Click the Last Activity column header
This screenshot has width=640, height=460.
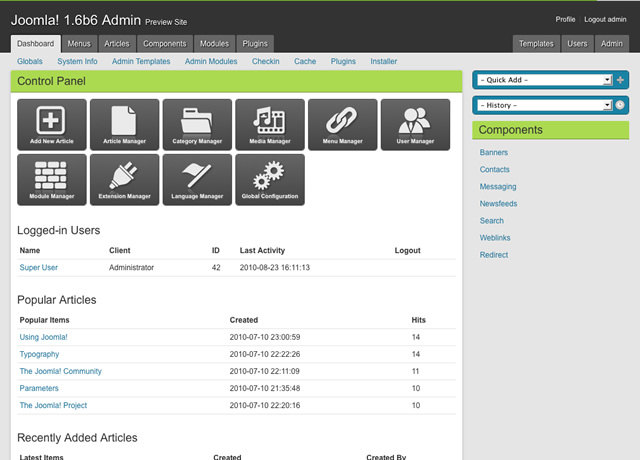(x=262, y=250)
